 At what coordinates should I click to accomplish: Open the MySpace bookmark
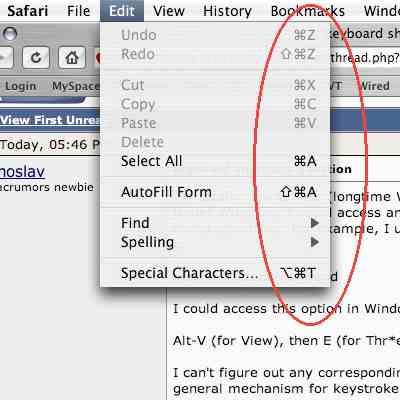tap(76, 86)
